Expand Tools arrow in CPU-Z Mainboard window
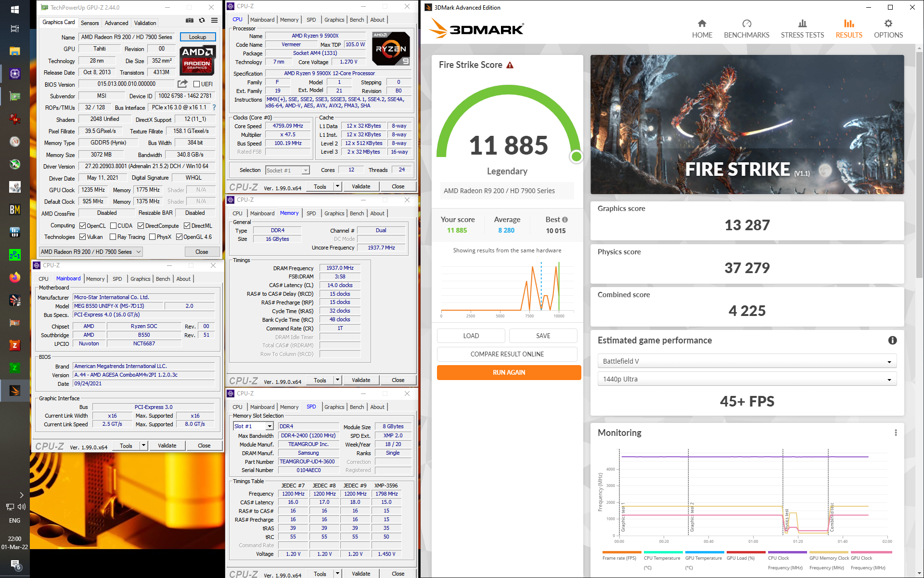Image resolution: width=924 pixels, height=578 pixels. [x=143, y=446]
